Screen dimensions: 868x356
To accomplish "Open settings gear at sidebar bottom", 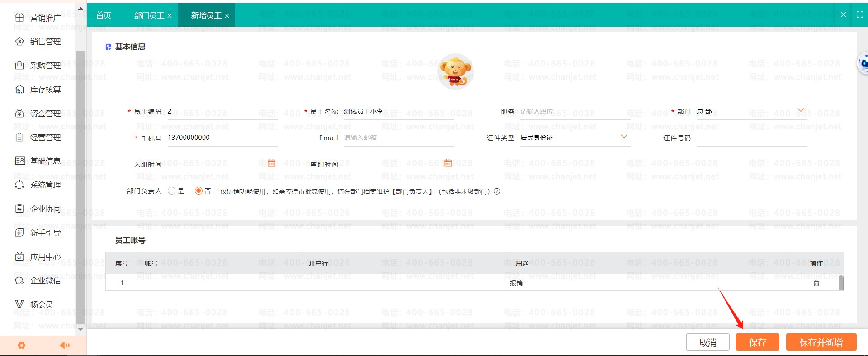I will pos(21,346).
